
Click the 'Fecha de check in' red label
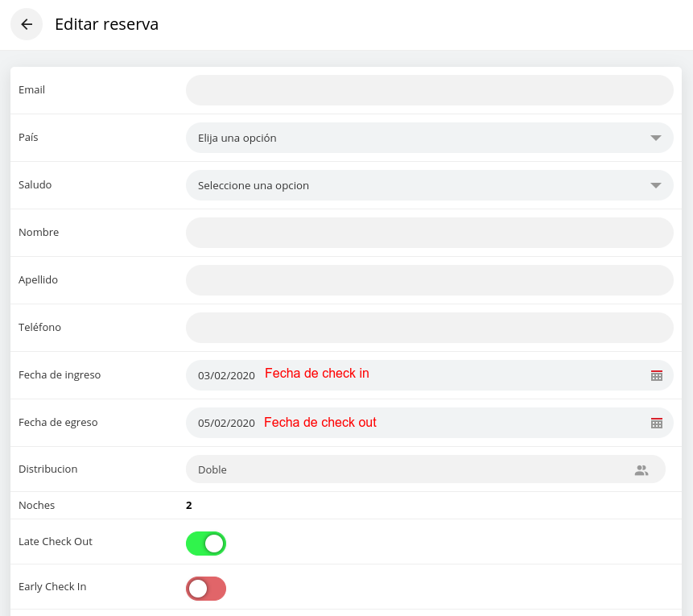(x=317, y=373)
